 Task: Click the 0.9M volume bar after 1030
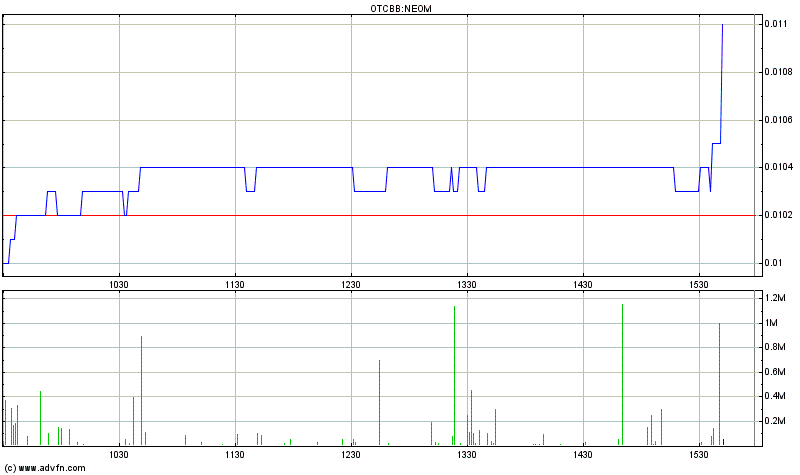(141, 391)
